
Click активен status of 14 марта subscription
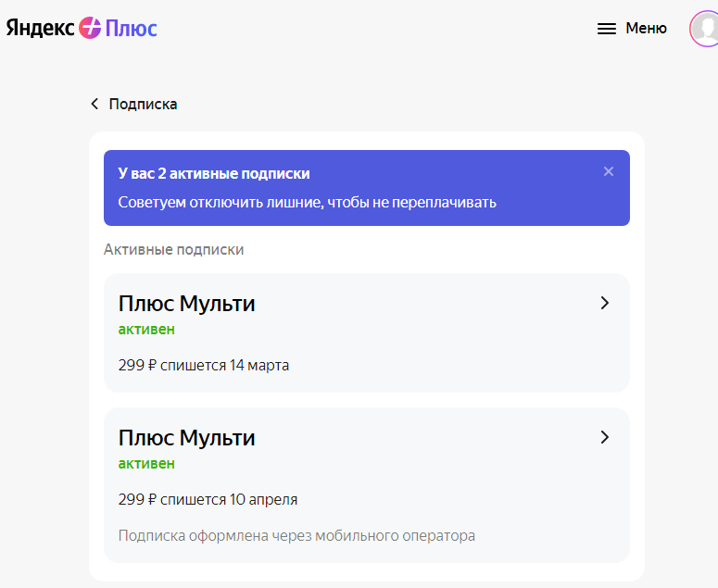[146, 329]
